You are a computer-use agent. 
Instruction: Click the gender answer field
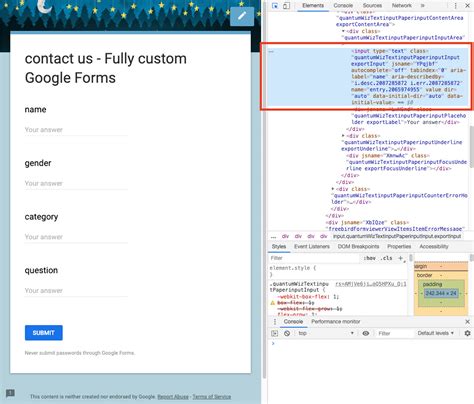coord(76,184)
